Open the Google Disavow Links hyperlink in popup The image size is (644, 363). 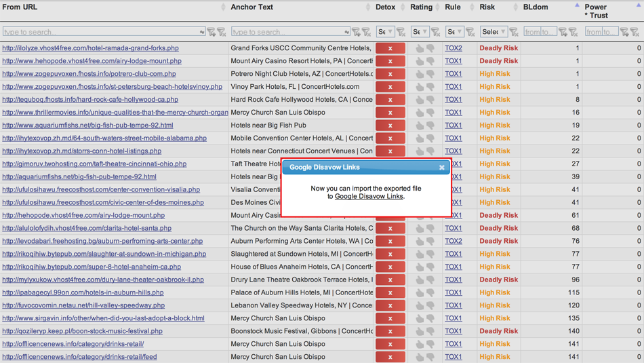click(x=369, y=197)
